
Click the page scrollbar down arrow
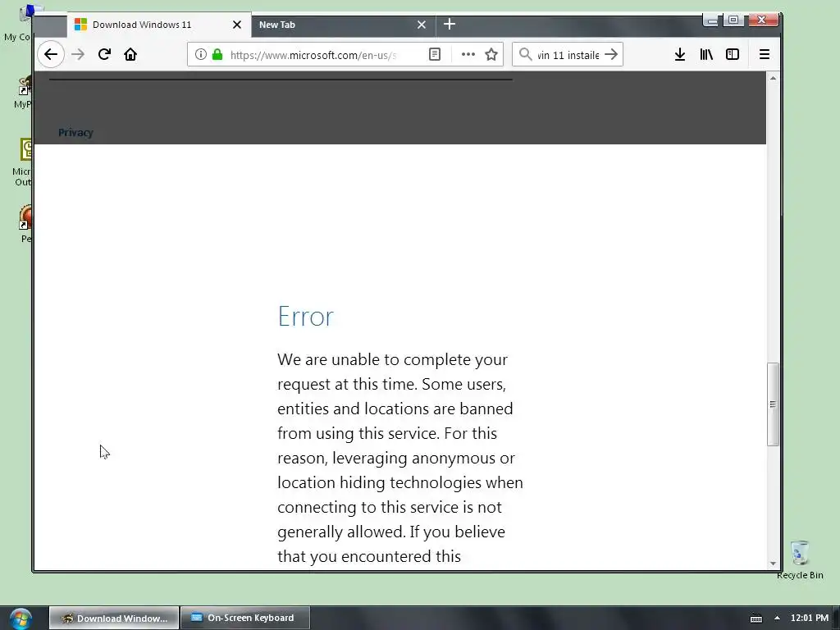[x=773, y=563]
